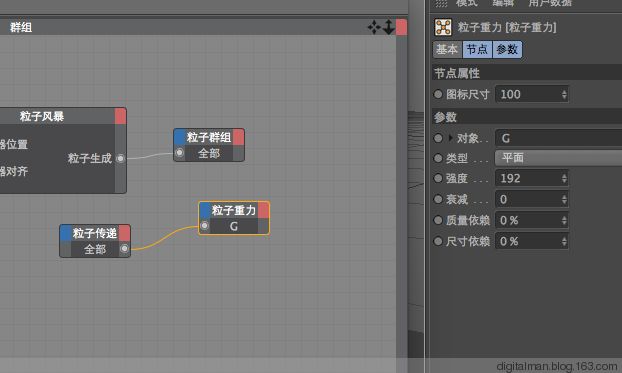Screen dimensions: 622x373
Task: Select the 粒子群组 node title
Action: (209, 137)
